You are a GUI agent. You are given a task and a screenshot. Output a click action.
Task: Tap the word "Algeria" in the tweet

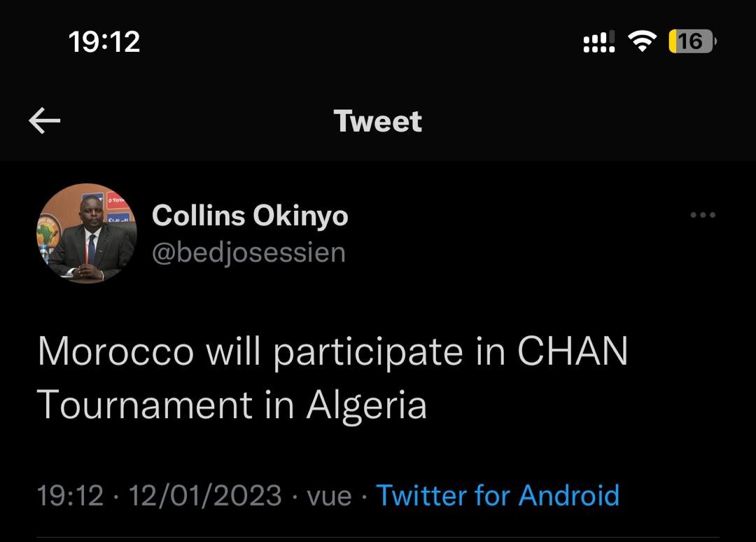[x=366, y=405]
